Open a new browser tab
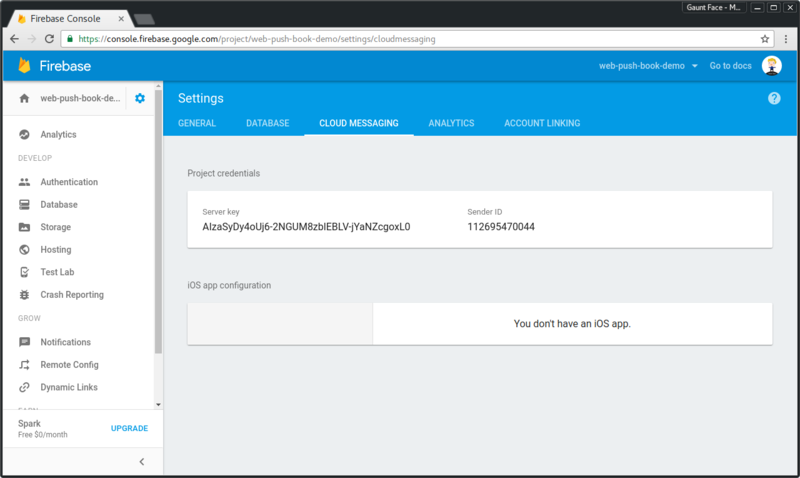The width and height of the screenshot is (800, 478). click(x=144, y=19)
